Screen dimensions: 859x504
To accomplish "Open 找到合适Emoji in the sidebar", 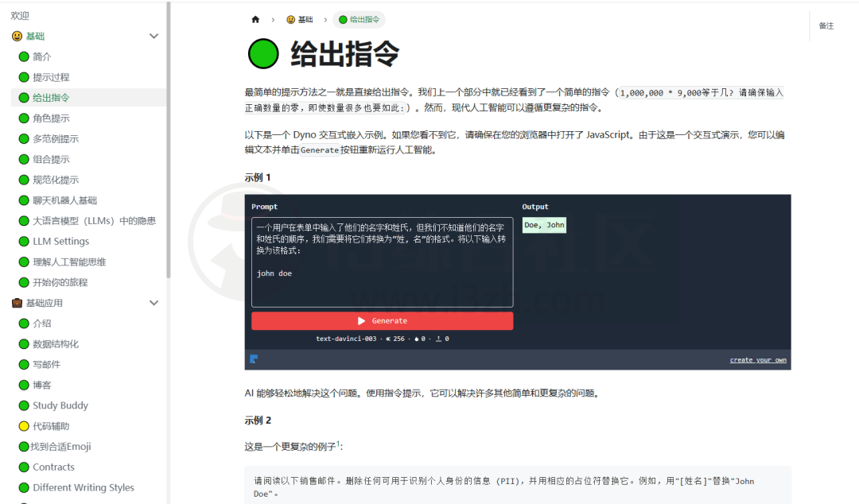I will 60,447.
